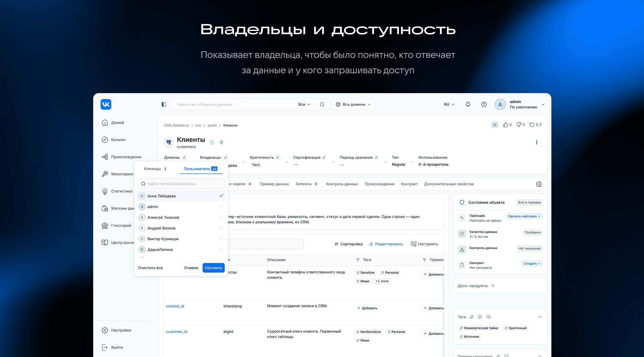Edit Период хранения pencil icon

click(376, 158)
